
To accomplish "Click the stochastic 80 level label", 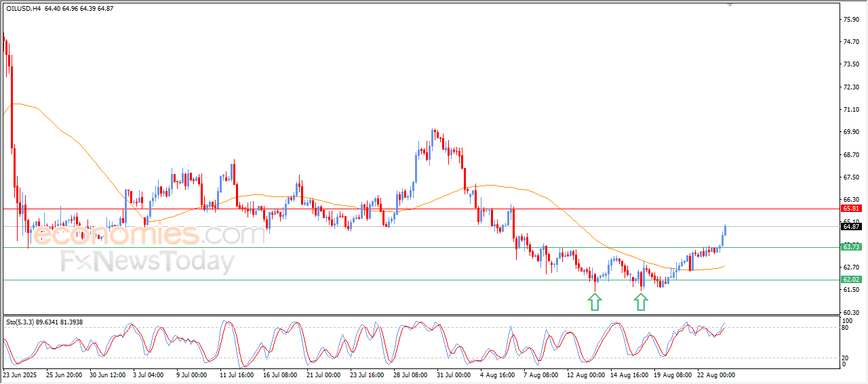I will coord(846,328).
